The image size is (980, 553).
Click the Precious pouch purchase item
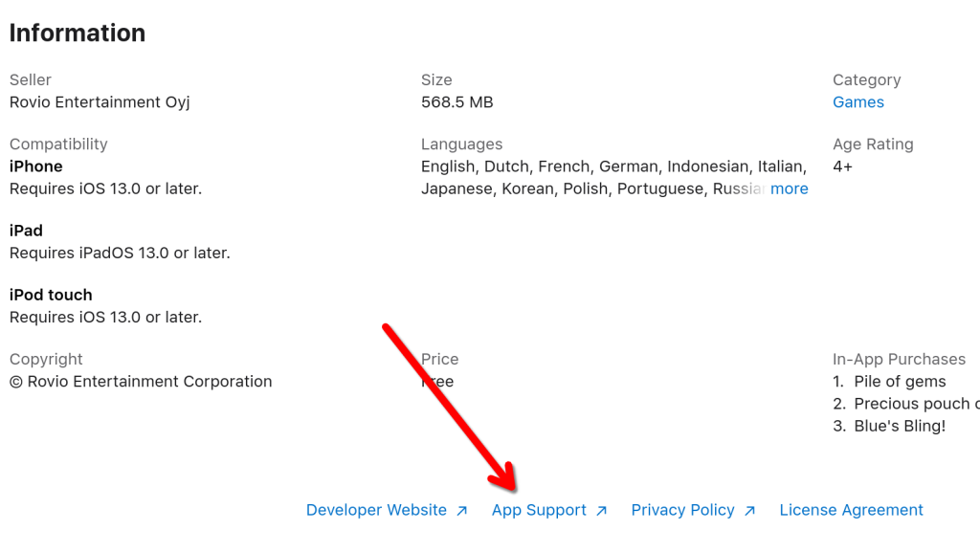[916, 404]
